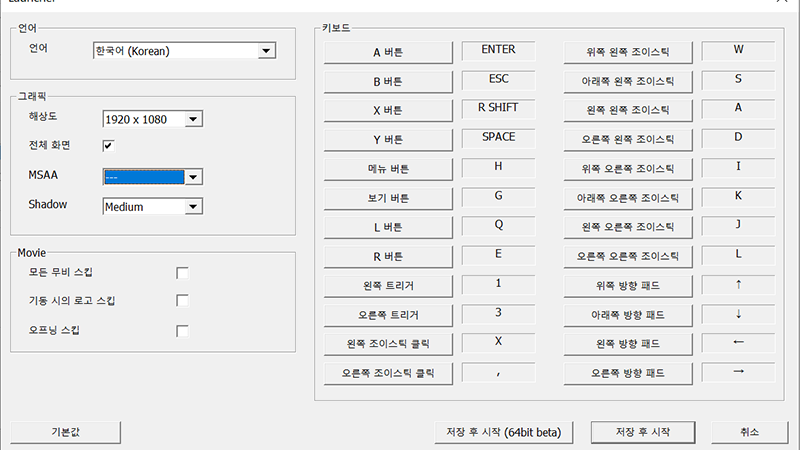
Task: Toggle the 오프닝 스킵 checkbox
Action: click(x=182, y=330)
